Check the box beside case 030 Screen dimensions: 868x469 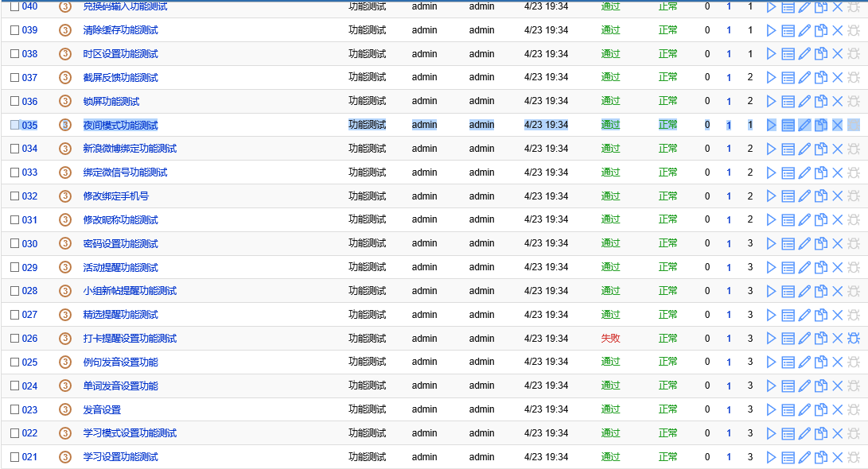[15, 243]
